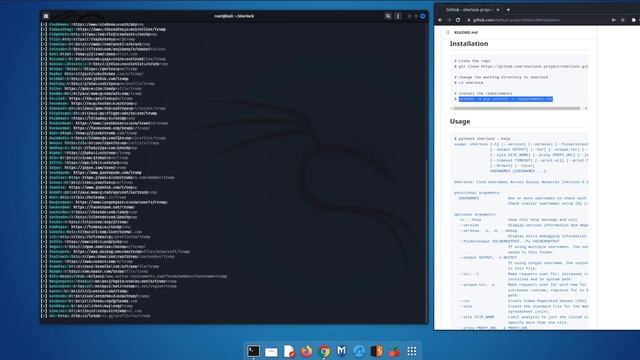Click the terminal vertical scrollbar
This screenshot has width=640, height=360.
[427, 240]
